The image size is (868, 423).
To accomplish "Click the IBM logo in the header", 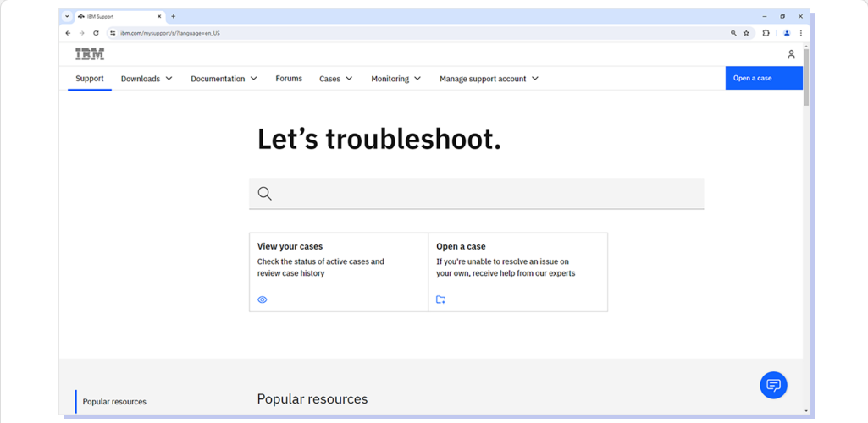I will (x=90, y=54).
